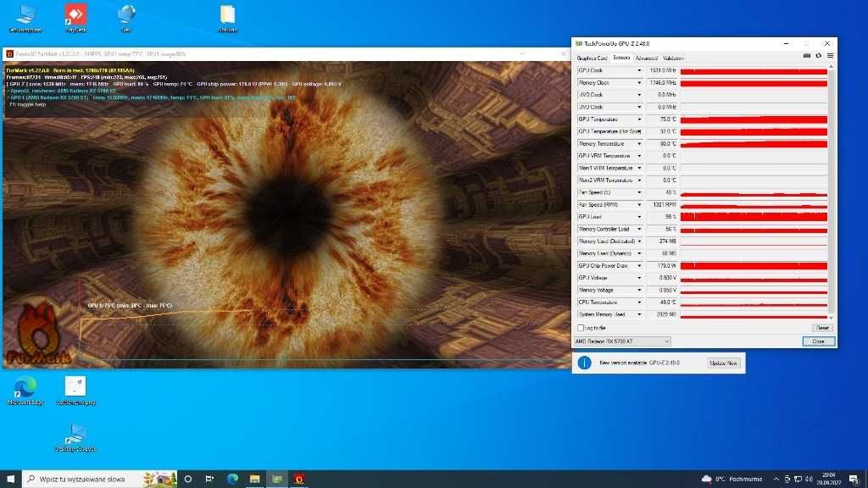Click the Cortana circle on taskbar
Screen dimensions: 868x488
[188, 479]
